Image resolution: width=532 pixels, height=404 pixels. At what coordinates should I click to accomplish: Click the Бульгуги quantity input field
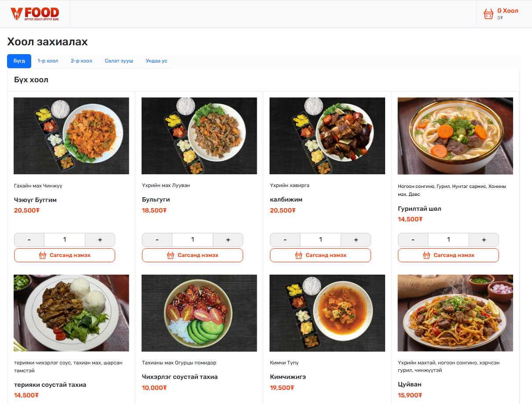point(193,240)
